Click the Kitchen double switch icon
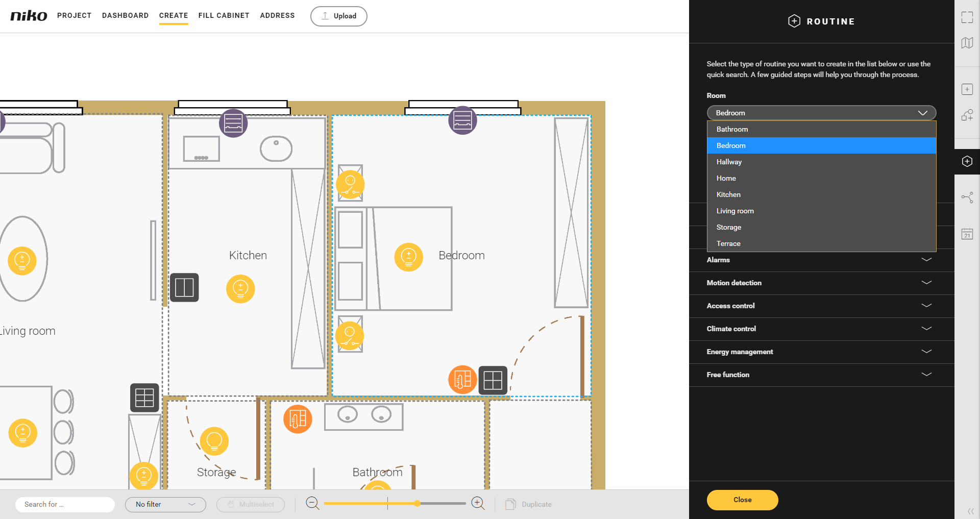This screenshot has height=519, width=980. 184,288
